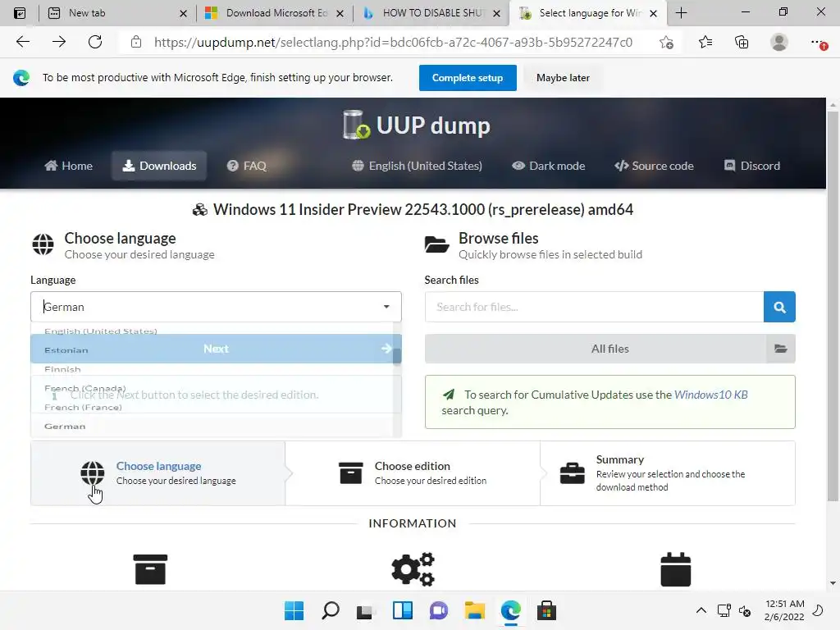The height and width of the screenshot is (630, 840).
Task: Select Estonian from the language list
Action: tap(66, 350)
